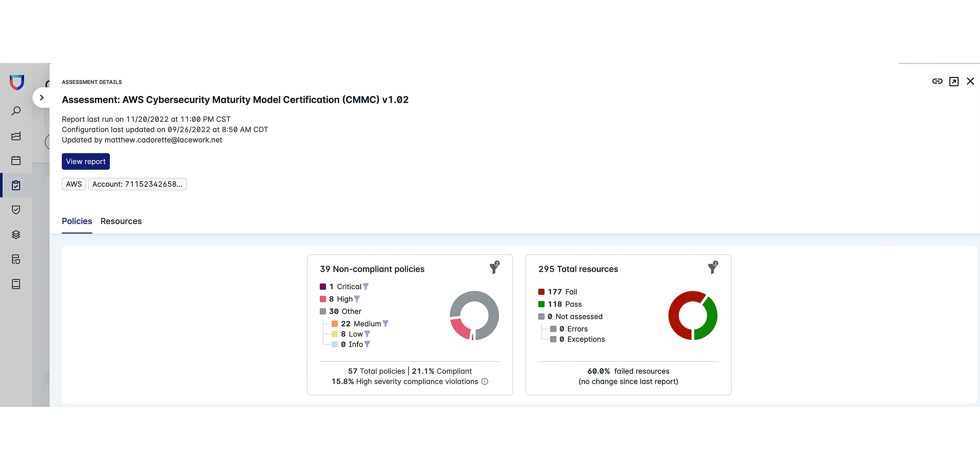980x470 pixels.
Task: Open the total resources filter funnel
Action: 712,268
